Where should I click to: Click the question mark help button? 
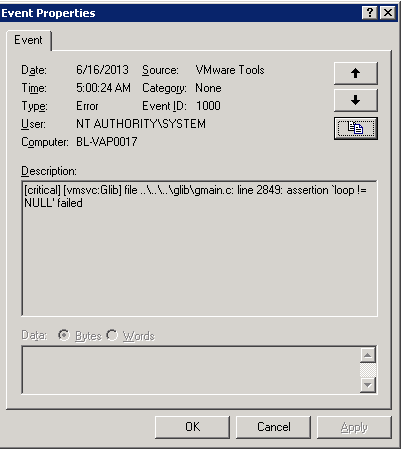[x=370, y=13]
